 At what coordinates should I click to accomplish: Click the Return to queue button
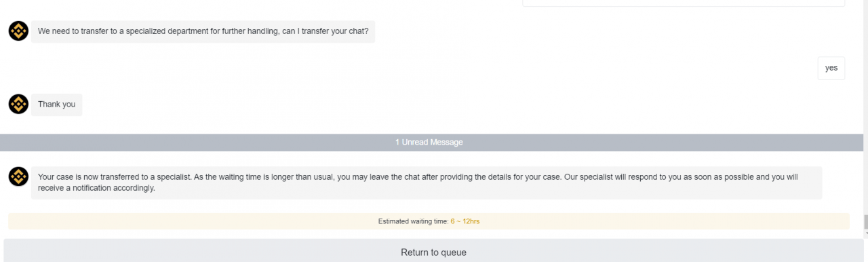point(433,251)
